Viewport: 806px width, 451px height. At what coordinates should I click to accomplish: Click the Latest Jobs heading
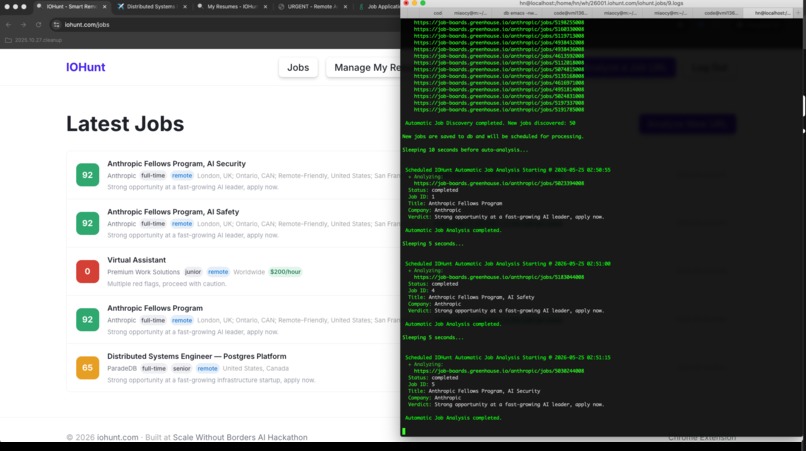(x=125, y=124)
